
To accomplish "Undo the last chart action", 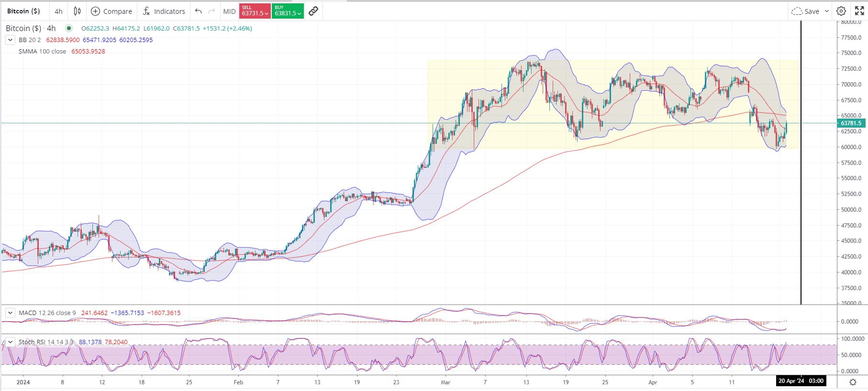I will [x=198, y=11].
